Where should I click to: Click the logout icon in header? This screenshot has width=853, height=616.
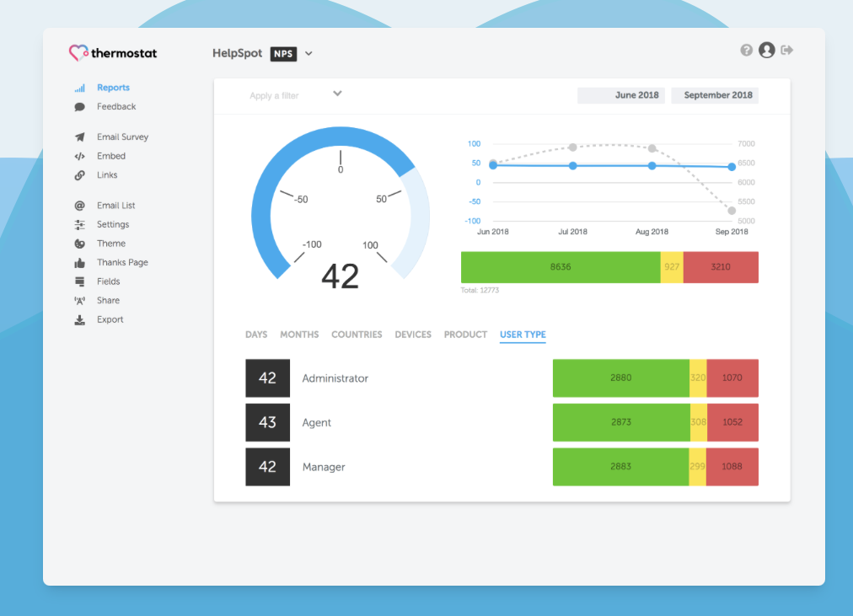click(x=787, y=51)
